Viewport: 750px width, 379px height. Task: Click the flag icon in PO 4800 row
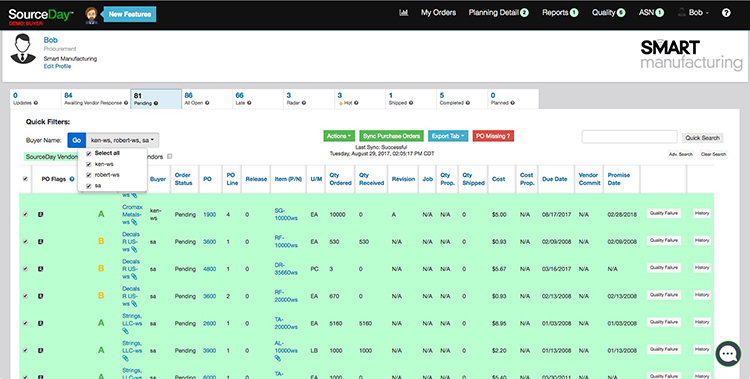coord(41,269)
